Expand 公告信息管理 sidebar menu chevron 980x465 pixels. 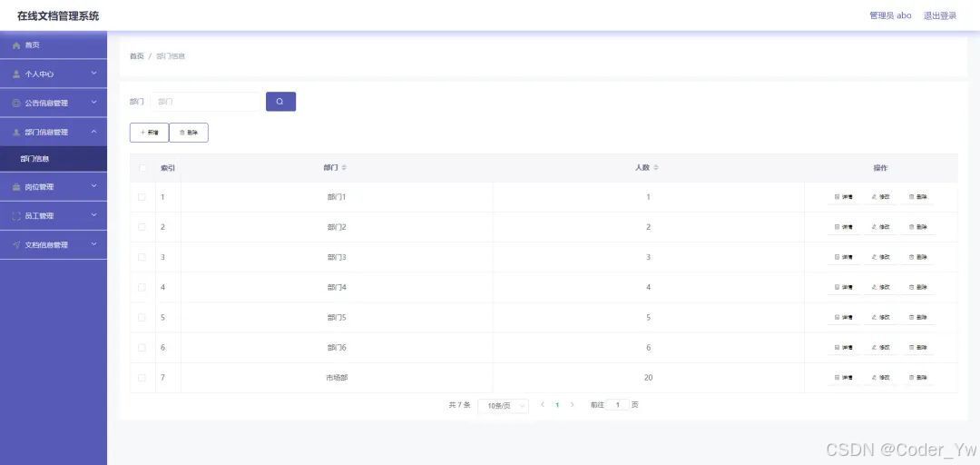click(x=93, y=103)
